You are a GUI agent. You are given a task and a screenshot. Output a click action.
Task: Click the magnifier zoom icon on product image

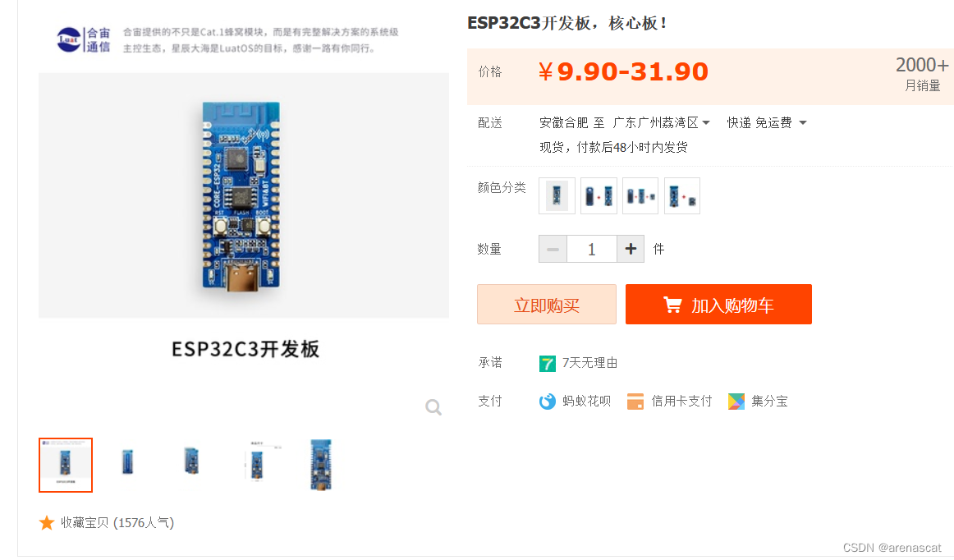coord(433,406)
